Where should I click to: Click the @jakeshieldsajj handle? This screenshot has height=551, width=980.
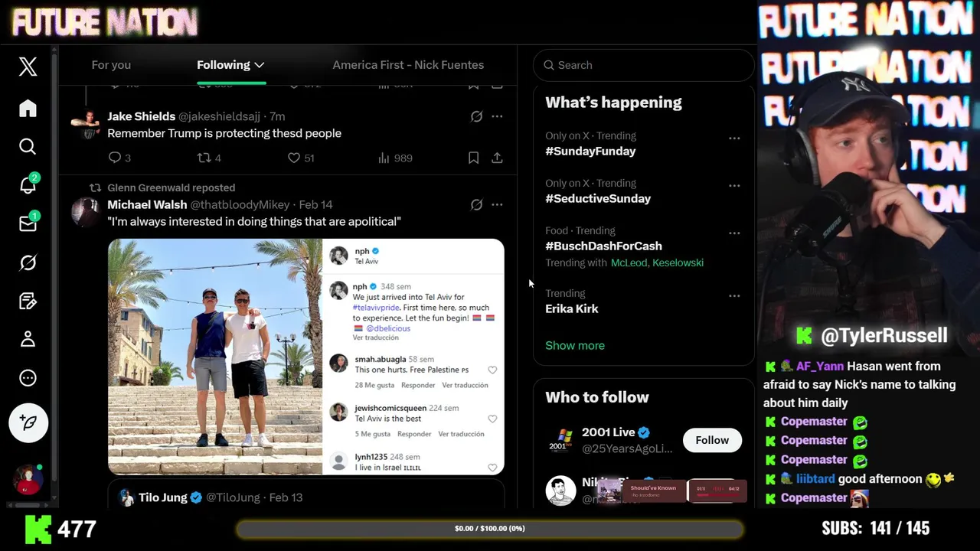[220, 116]
